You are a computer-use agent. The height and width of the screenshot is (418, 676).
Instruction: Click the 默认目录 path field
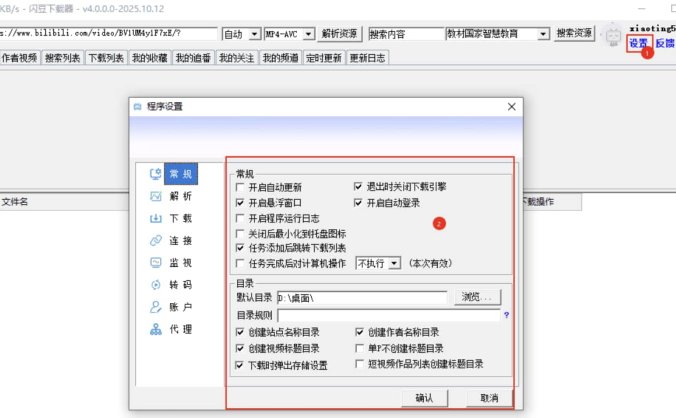[x=362, y=298]
